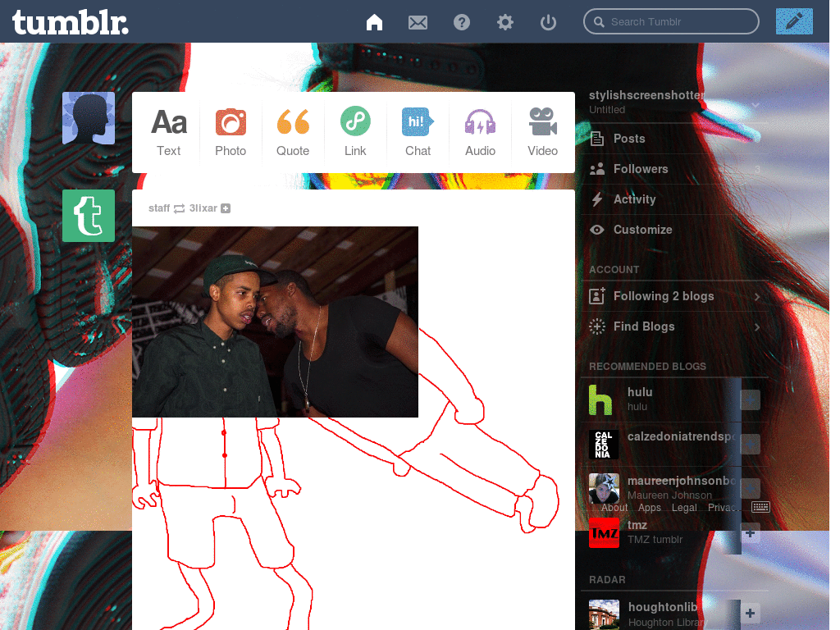Screen dimensions: 840x630
Task: Switch to the Text post tab
Action: 168,123
